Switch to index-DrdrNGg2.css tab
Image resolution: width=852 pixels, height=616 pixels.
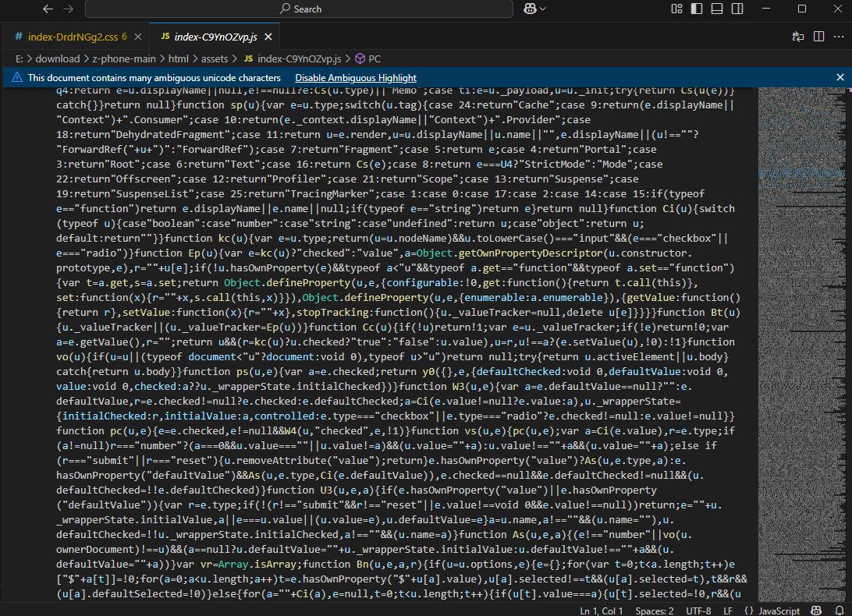pos(71,37)
